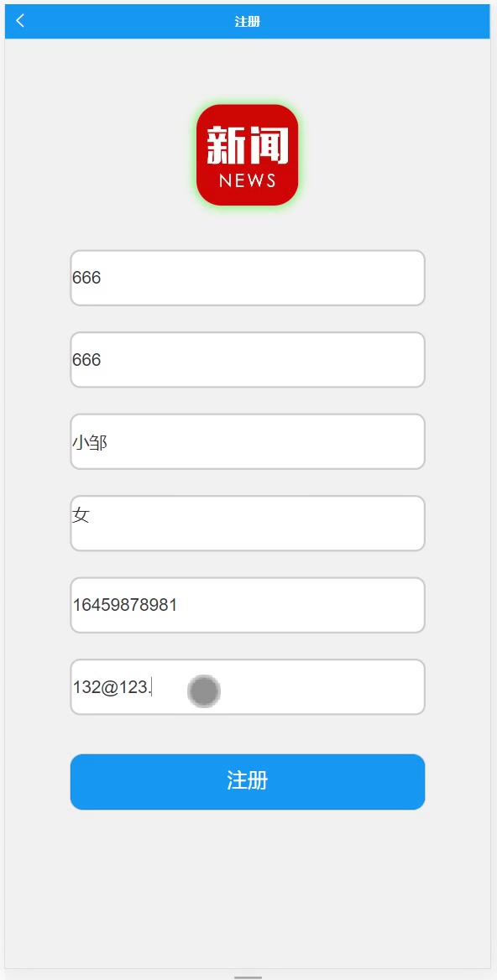The image size is (497, 980).
Task: Click the white NEWS lettering in logo
Action: [x=248, y=180]
